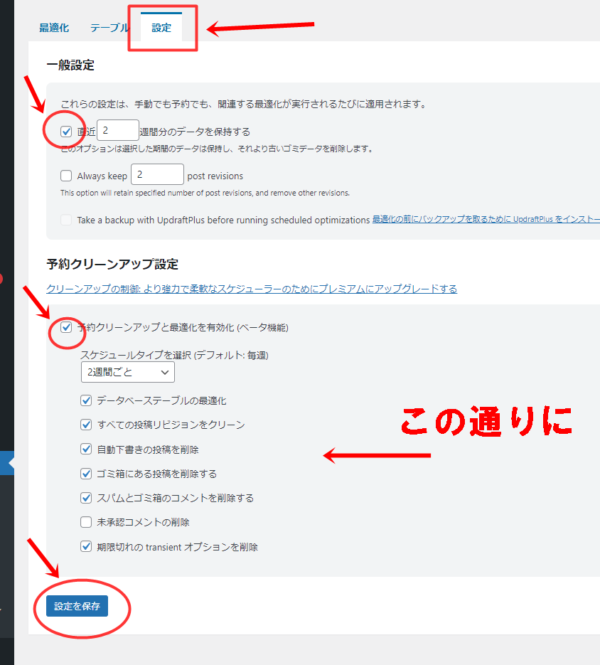600x665 pixels.
Task: Toggle データベーステーブルの最適化 checkbox
Action: click(86, 400)
